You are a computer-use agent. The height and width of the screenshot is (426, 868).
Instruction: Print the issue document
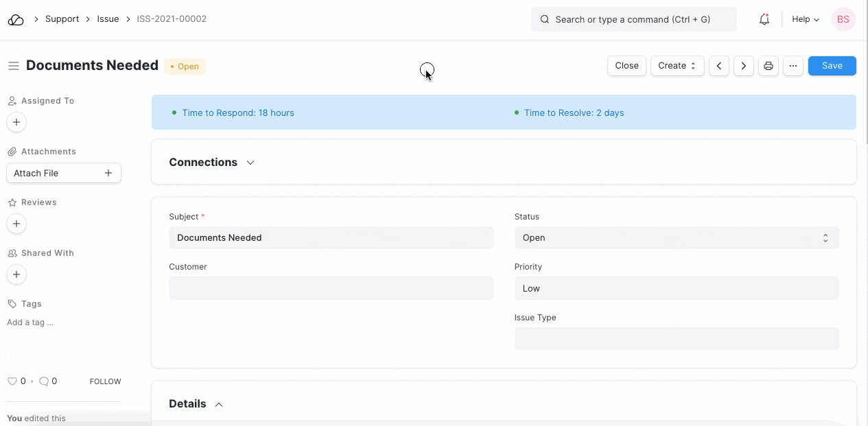(x=769, y=66)
